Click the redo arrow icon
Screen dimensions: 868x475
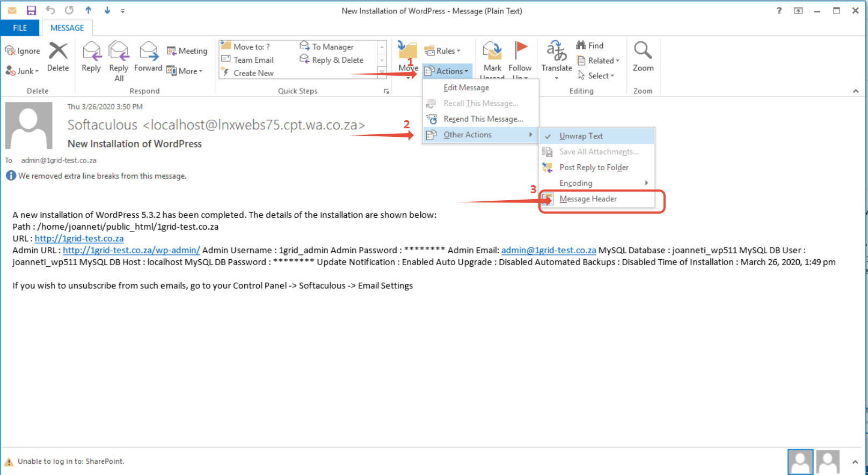point(69,10)
